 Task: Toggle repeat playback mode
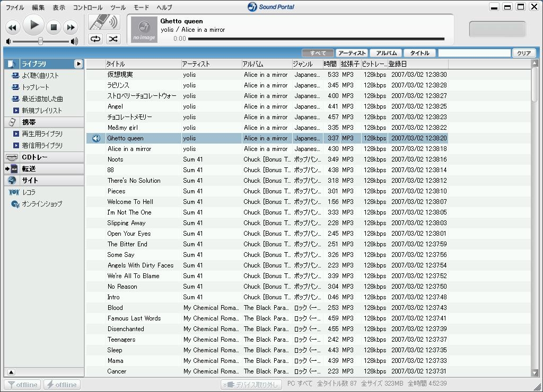[95, 39]
